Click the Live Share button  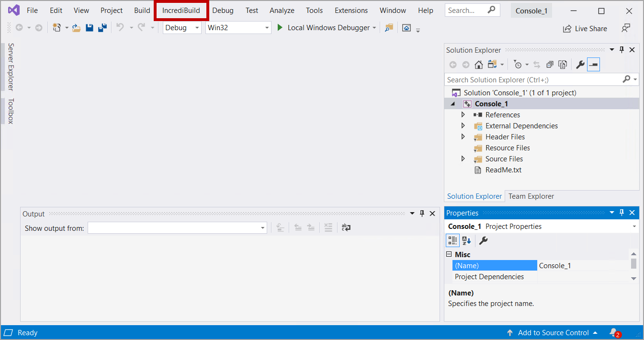pyautogui.click(x=585, y=29)
